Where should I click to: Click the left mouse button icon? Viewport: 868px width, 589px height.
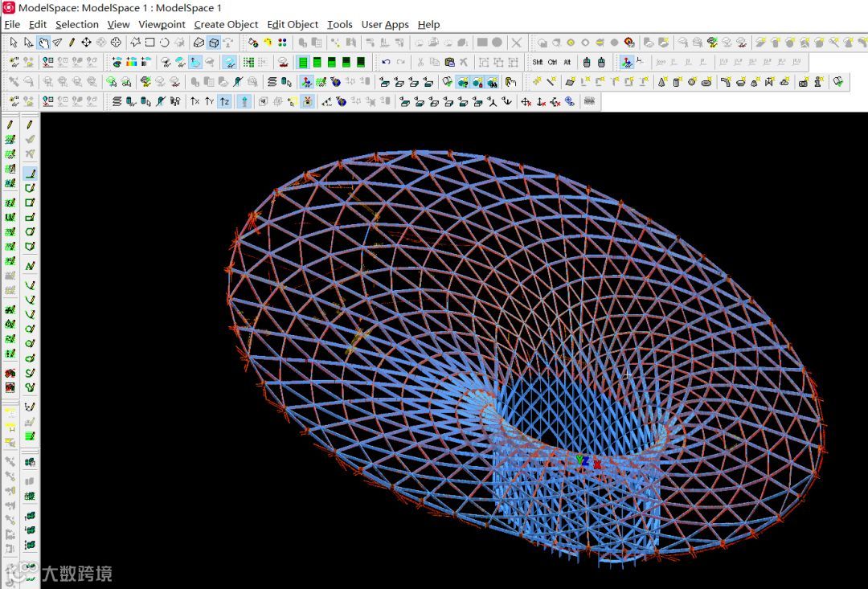coord(587,62)
